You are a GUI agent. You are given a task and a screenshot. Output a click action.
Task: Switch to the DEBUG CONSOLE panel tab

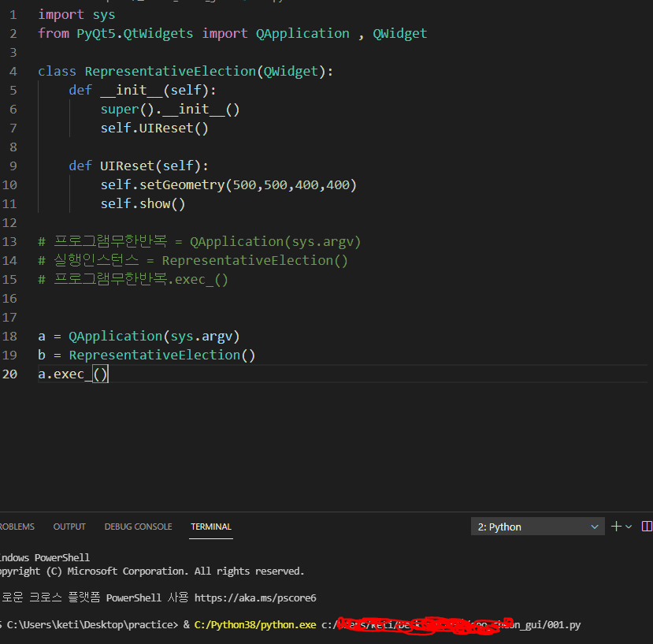(139, 527)
